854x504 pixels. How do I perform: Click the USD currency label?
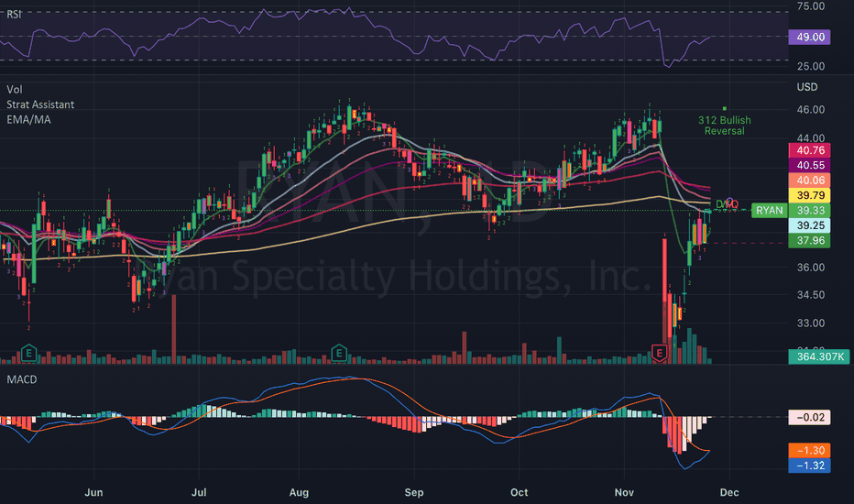coord(807,87)
